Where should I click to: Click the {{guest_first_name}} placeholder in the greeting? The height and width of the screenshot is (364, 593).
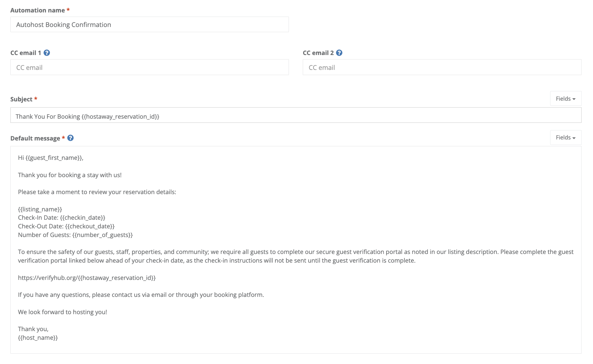[x=54, y=157]
